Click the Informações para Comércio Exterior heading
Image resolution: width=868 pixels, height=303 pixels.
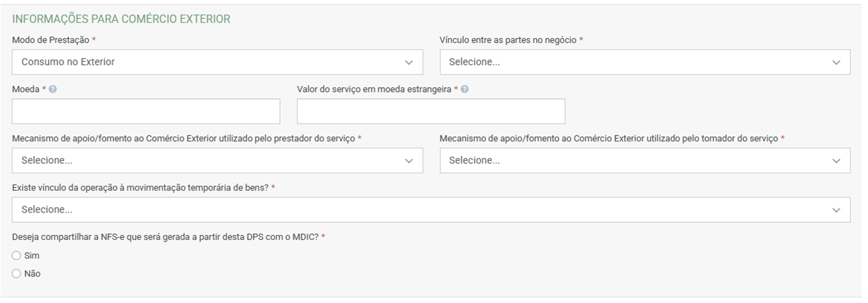click(x=121, y=19)
